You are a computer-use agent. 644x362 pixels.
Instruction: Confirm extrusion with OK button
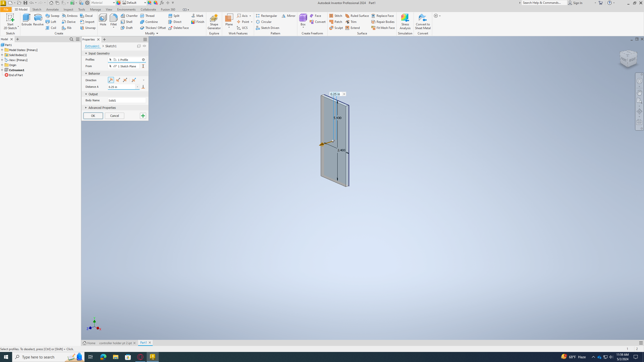tap(93, 116)
